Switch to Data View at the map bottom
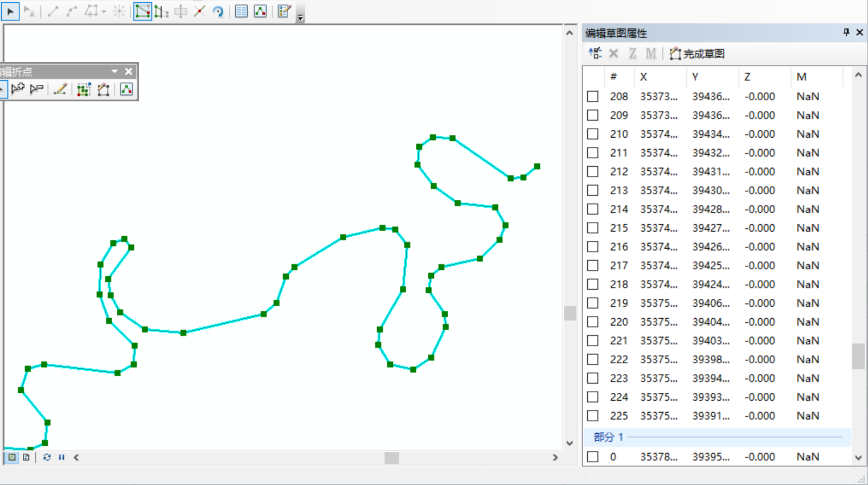The height and width of the screenshot is (485, 868). click(x=12, y=457)
